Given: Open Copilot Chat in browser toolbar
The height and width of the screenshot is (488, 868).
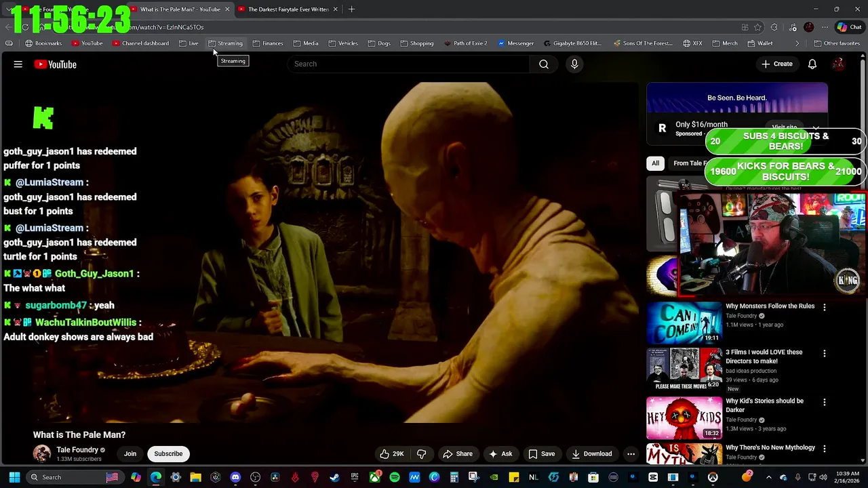Looking at the screenshot, I should pyautogui.click(x=849, y=27).
